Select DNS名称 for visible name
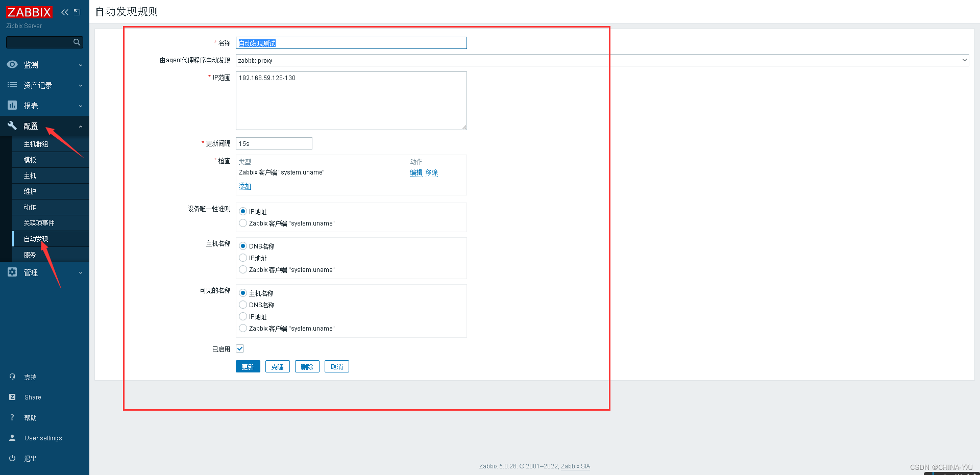Screen dimensions: 980x475 tap(243, 305)
